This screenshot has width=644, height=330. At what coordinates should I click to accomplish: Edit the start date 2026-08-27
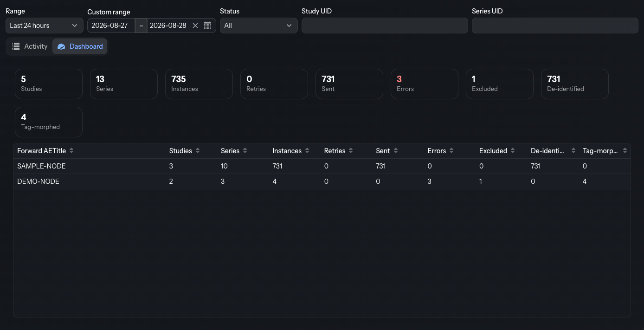pos(111,26)
